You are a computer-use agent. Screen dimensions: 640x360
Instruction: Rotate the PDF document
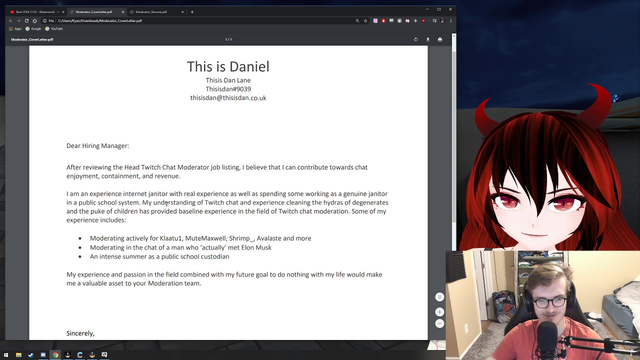tap(416, 40)
